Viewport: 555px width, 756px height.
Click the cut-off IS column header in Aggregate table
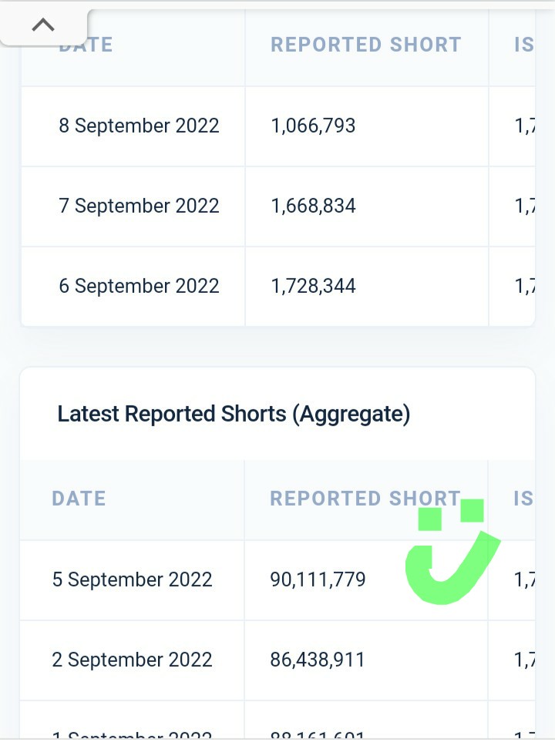(523, 499)
